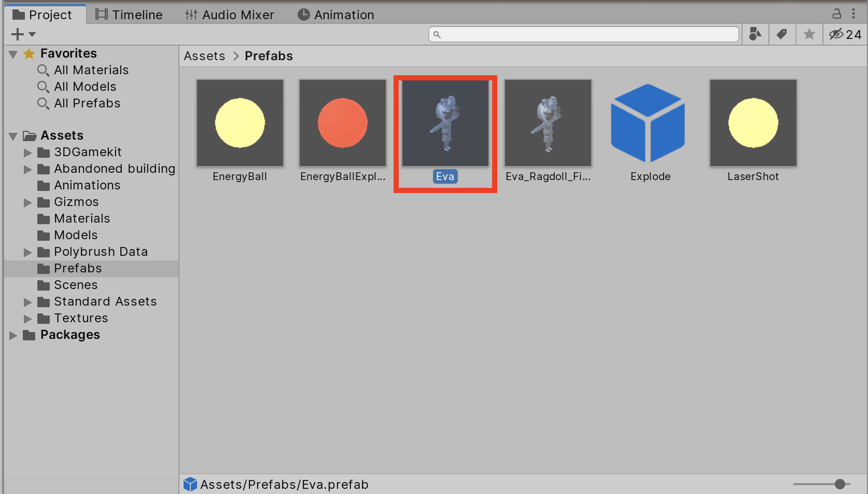Collapse the Assets folder tree
The height and width of the screenshot is (494, 868).
pos(13,136)
